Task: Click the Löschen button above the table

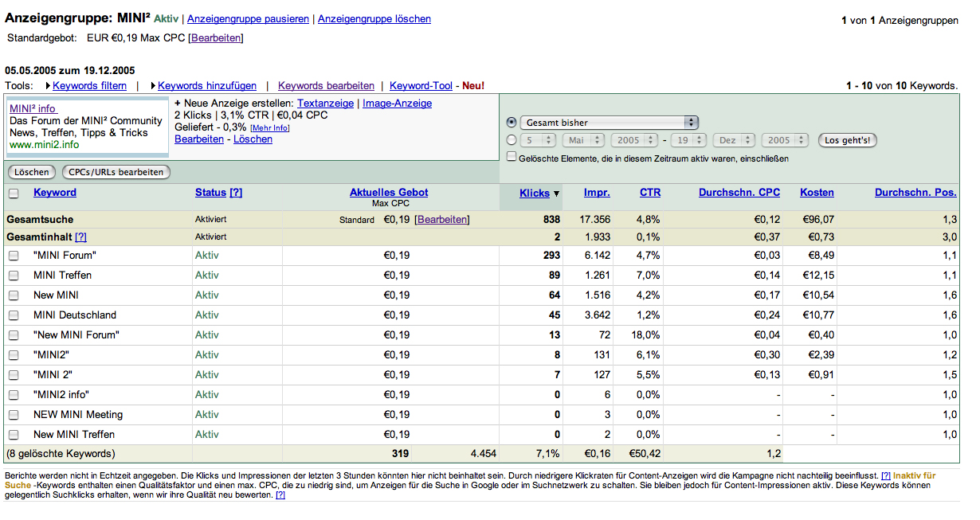Action: [x=32, y=172]
